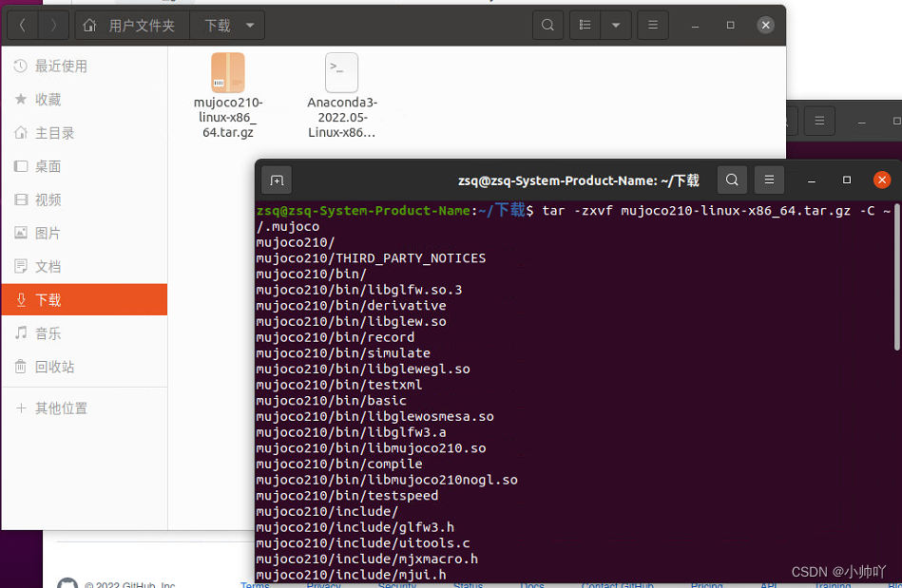Click the mujoco210/bin/basic output line
Image resolution: width=902 pixels, height=588 pixels.
click(x=332, y=401)
